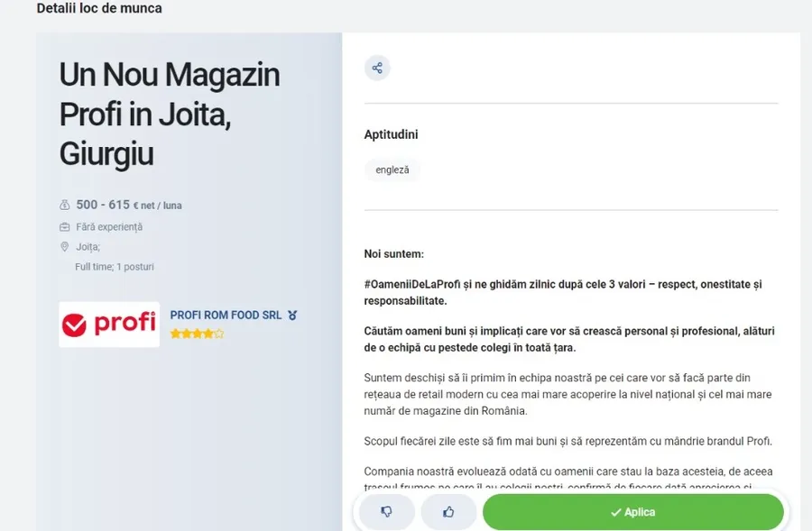Click the briefcase experience icon
Image resolution: width=812 pixels, height=531 pixels.
[65, 227]
